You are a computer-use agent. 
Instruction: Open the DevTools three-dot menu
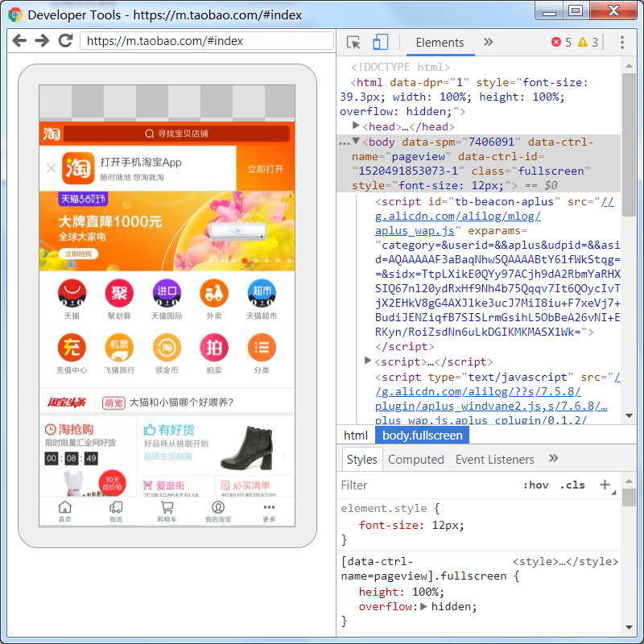[622, 43]
